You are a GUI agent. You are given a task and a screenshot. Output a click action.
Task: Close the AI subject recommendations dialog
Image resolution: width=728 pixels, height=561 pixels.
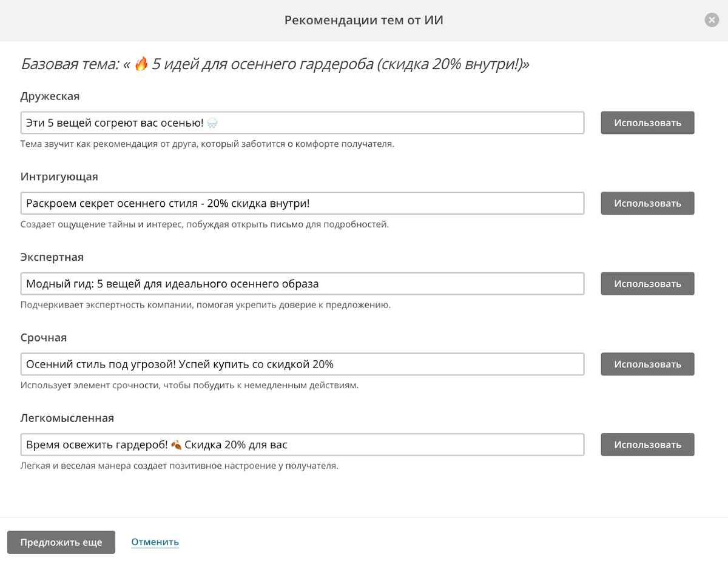pyautogui.click(x=712, y=20)
